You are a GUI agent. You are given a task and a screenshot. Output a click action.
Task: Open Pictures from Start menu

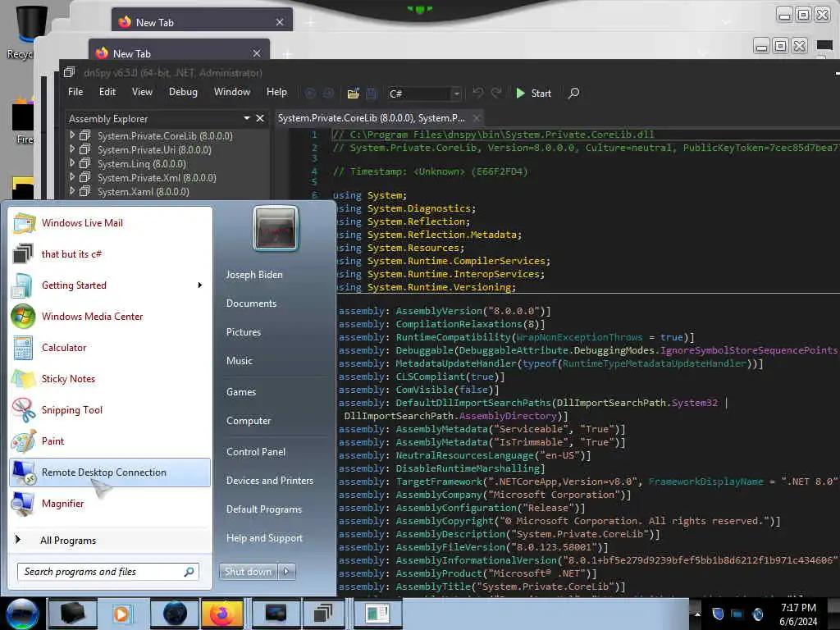pyautogui.click(x=244, y=332)
